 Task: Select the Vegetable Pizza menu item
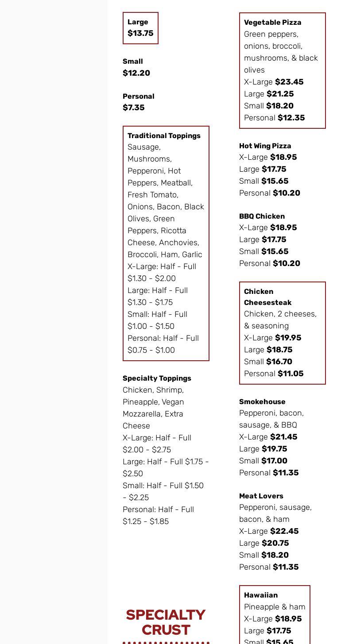272,23
